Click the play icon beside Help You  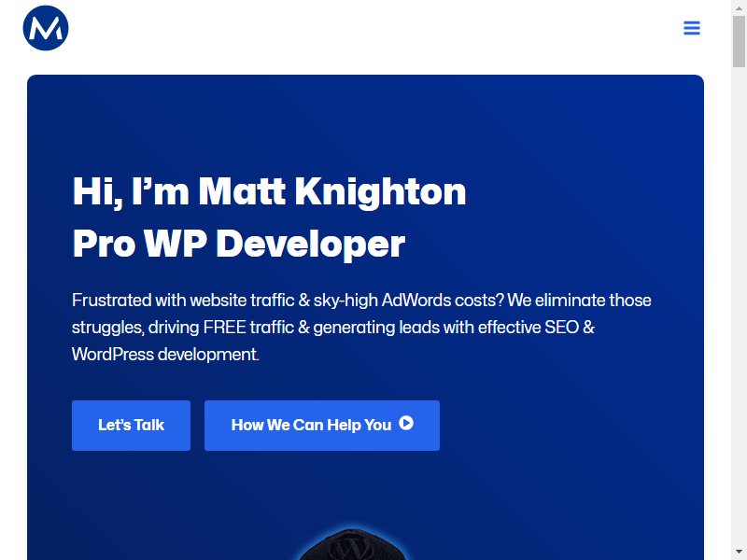[x=406, y=423]
